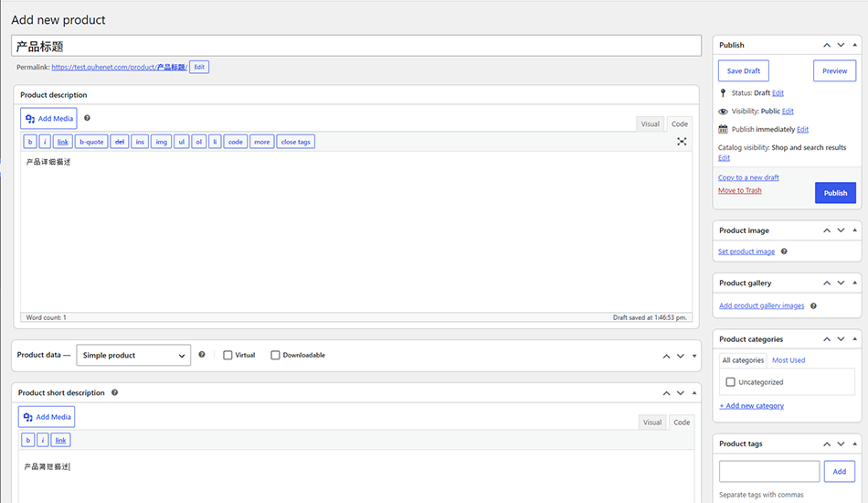The height and width of the screenshot is (503, 868).
Task: Click help icon next to Set product image
Action: click(x=784, y=251)
